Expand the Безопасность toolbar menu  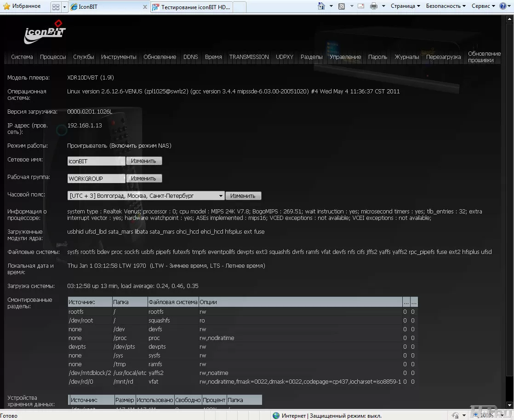pos(445,6)
